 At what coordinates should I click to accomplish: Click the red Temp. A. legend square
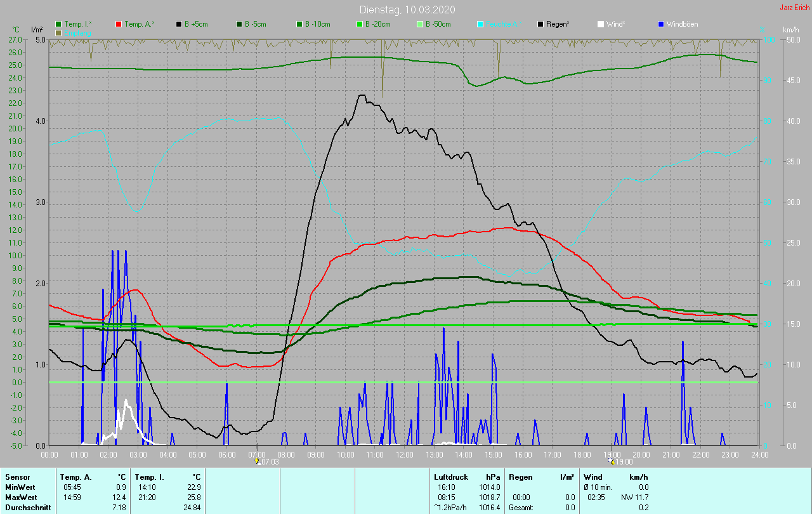pyautogui.click(x=119, y=24)
